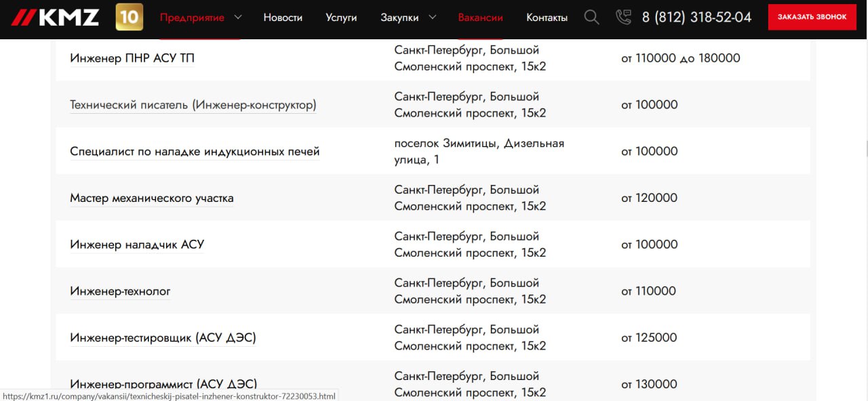Image resolution: width=868 pixels, height=401 pixels.
Task: Open the Контакты page
Action: pyautogui.click(x=547, y=18)
